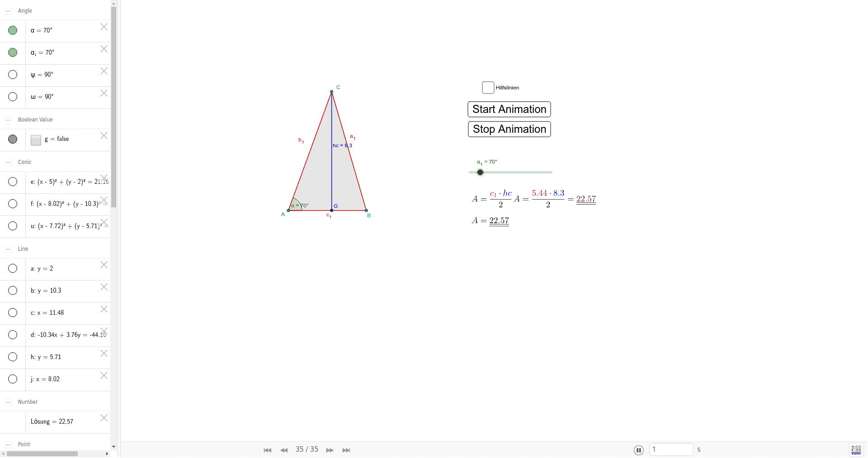This screenshot has height=458, width=868.
Task: Toggle visibility of boolean g
Action: pyautogui.click(x=13, y=139)
